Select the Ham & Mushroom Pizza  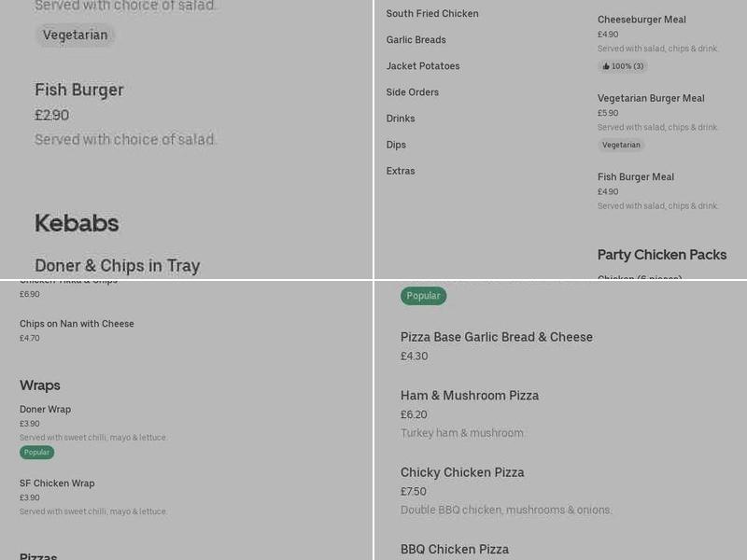469,395
